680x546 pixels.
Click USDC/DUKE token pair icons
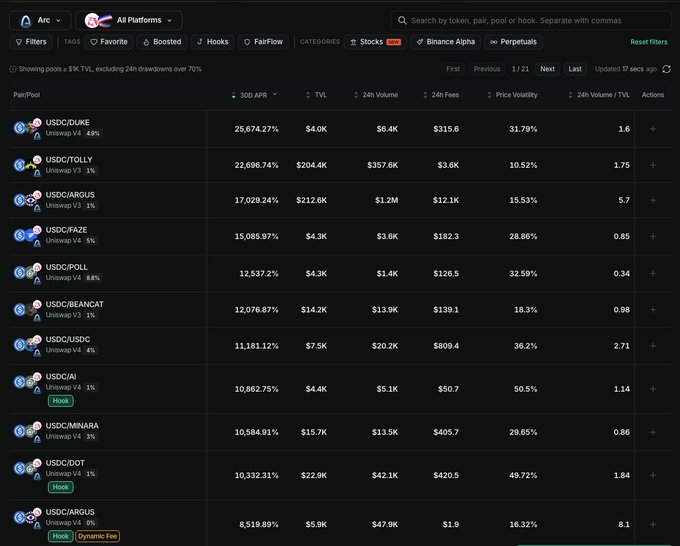[x=27, y=129]
